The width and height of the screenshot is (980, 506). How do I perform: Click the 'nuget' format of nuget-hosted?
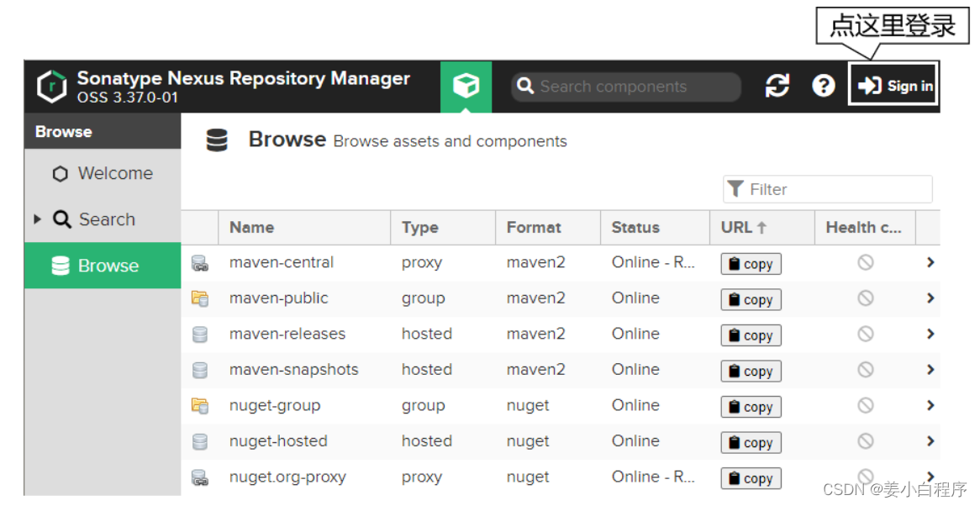click(x=528, y=441)
